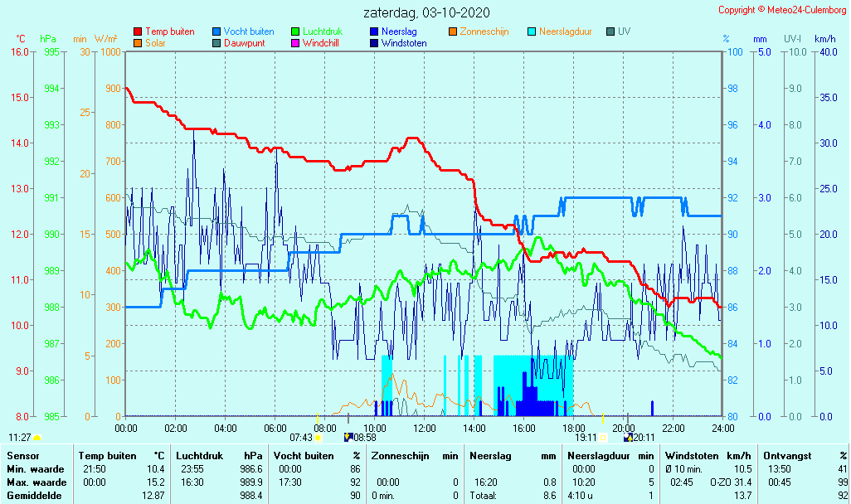Click the sunset icon next to 19:11
The width and height of the screenshot is (851, 504).
[603, 437]
